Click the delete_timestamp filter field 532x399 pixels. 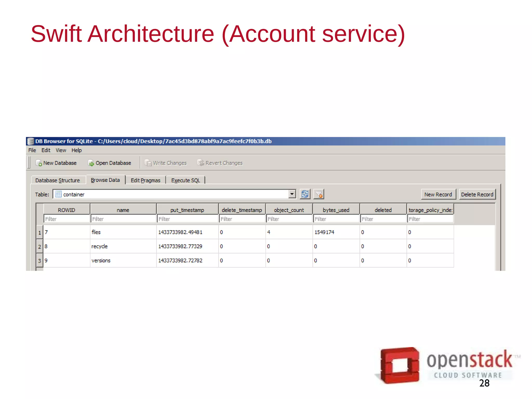coord(242,219)
